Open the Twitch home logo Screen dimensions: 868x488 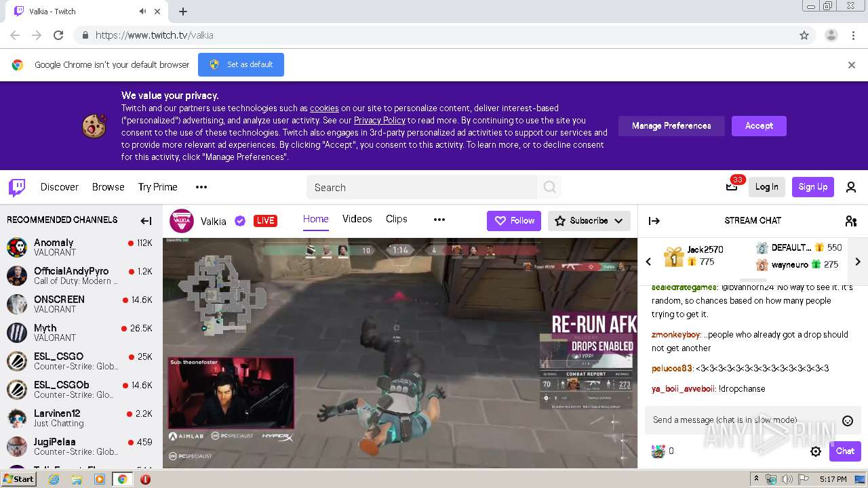[17, 187]
